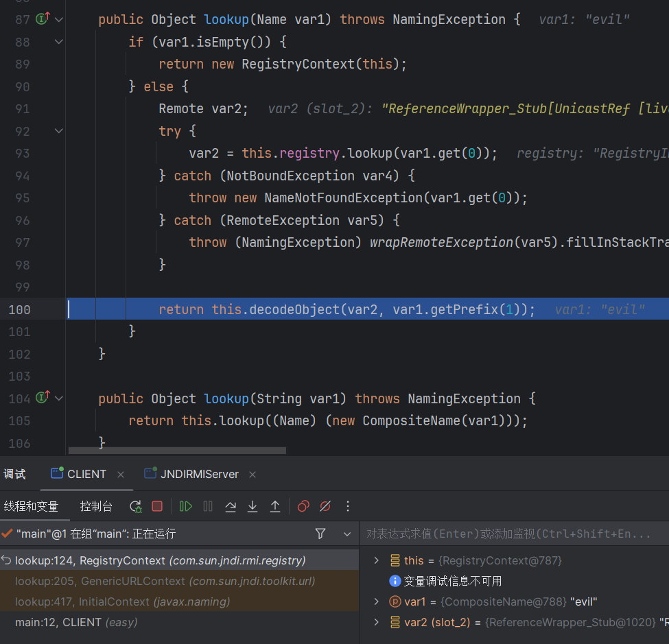Expand the var1 CompositeName variable
The image size is (669, 644).
tap(376, 601)
